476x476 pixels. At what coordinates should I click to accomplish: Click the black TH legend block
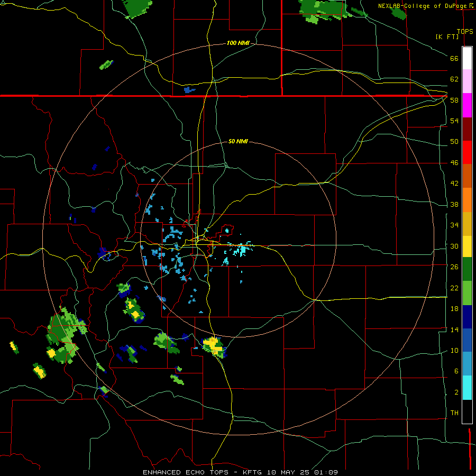coord(467,411)
